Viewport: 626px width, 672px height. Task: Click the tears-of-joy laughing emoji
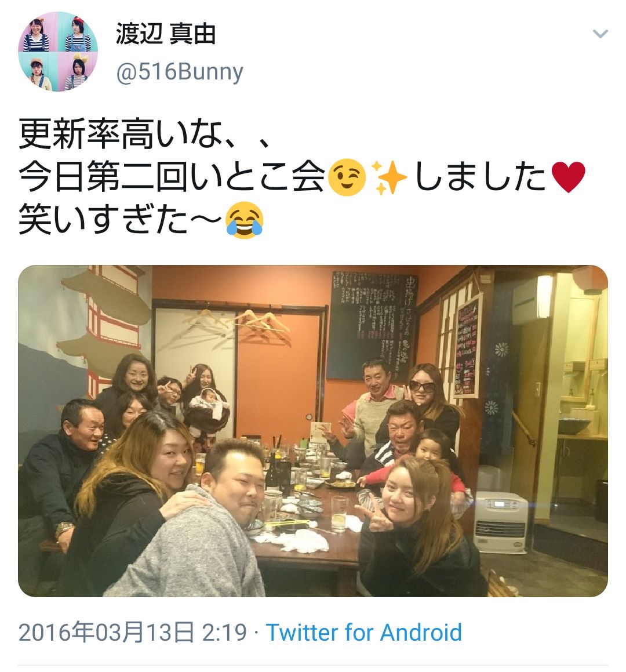[x=244, y=220]
